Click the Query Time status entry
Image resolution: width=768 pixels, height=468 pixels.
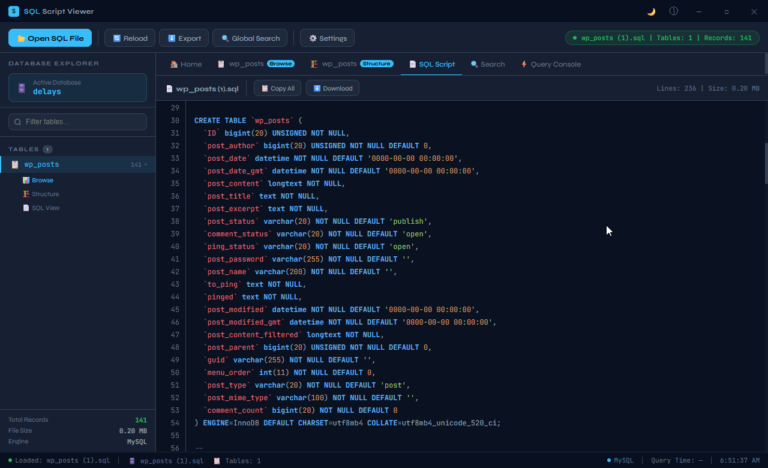(677, 461)
